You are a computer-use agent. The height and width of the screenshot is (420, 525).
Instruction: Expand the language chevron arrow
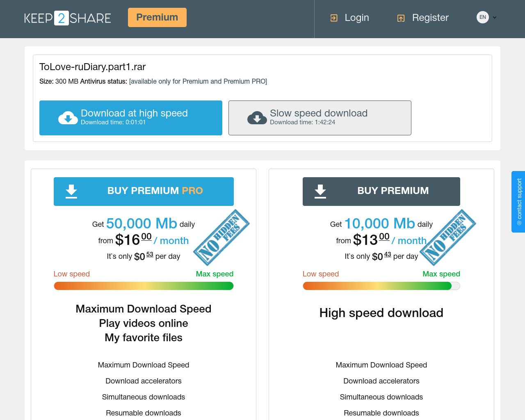pyautogui.click(x=495, y=17)
